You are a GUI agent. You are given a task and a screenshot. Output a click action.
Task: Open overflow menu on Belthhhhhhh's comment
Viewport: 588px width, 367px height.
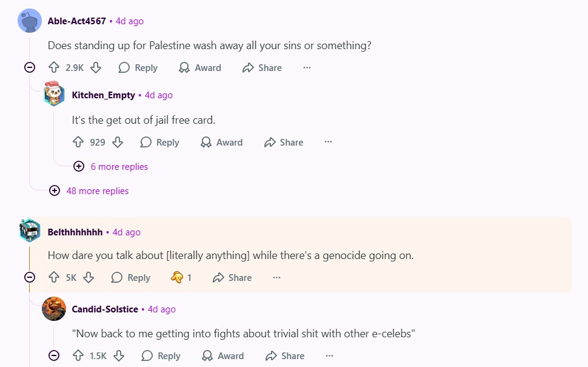coord(276,278)
